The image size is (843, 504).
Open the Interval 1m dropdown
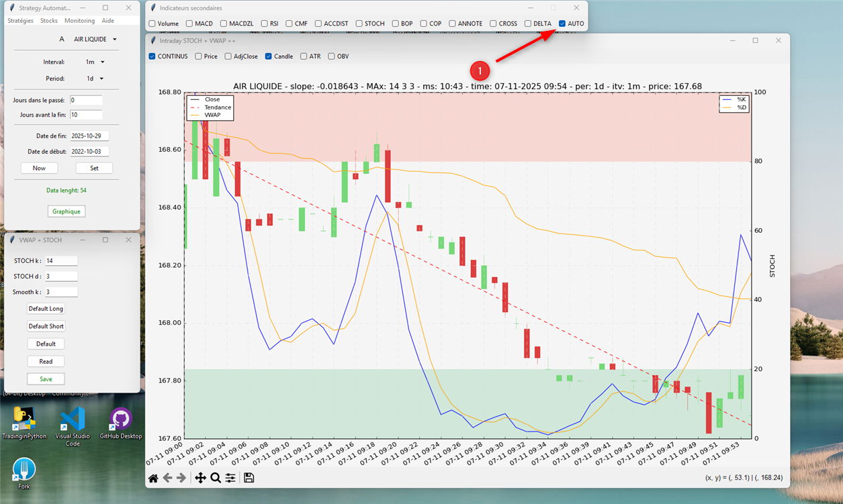click(x=95, y=62)
